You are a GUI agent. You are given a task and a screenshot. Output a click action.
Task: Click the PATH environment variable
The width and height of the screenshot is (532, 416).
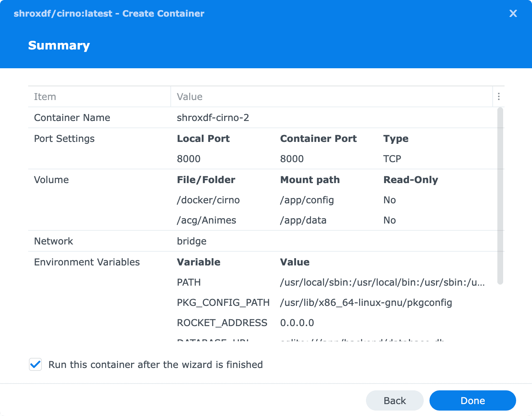(189, 282)
